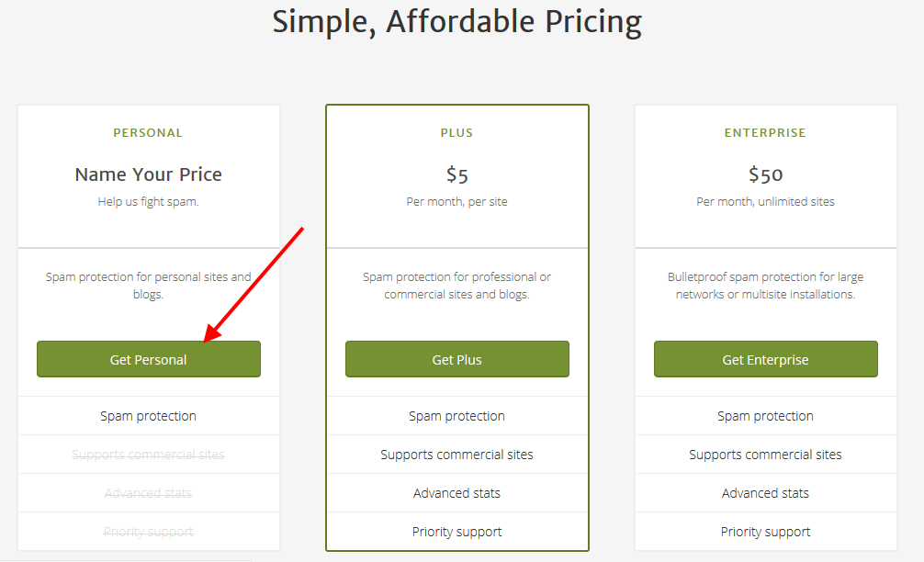The height and width of the screenshot is (562, 924).
Task: Click Spam protection row in Personal plan
Action: coord(149,416)
